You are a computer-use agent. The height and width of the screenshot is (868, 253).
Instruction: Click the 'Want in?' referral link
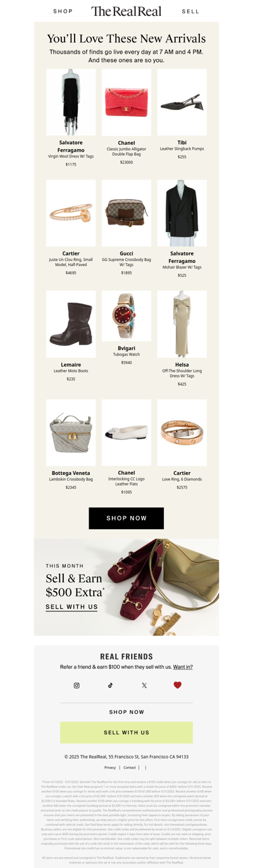tap(183, 667)
